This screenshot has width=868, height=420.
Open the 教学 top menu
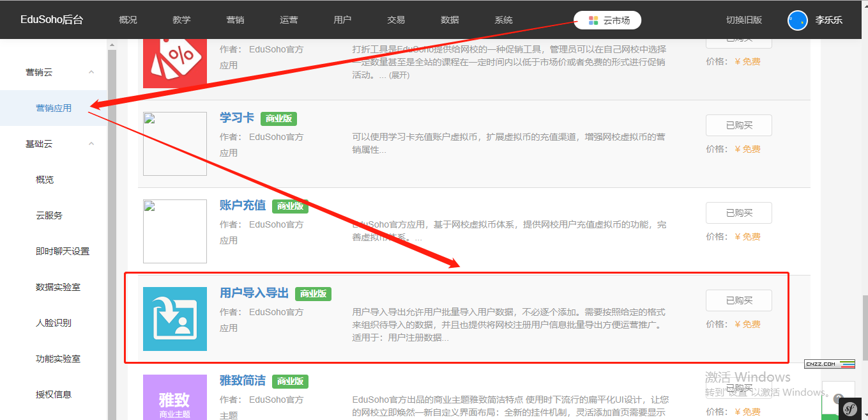tap(181, 20)
